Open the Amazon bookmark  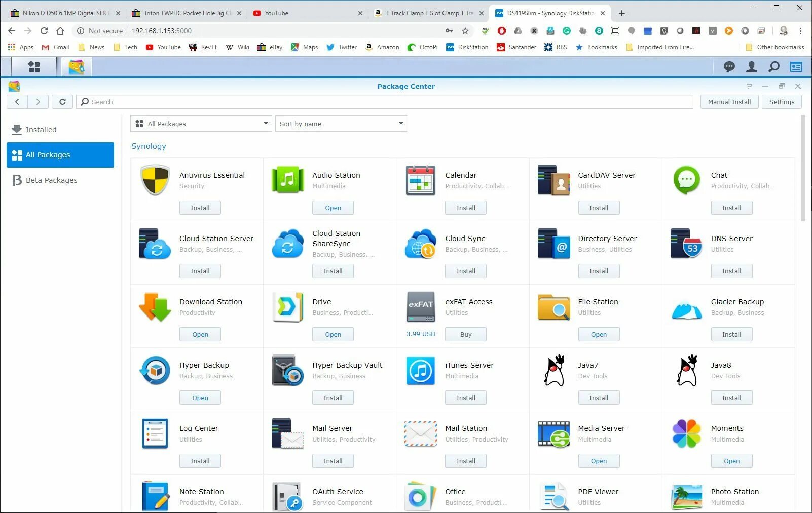382,47
